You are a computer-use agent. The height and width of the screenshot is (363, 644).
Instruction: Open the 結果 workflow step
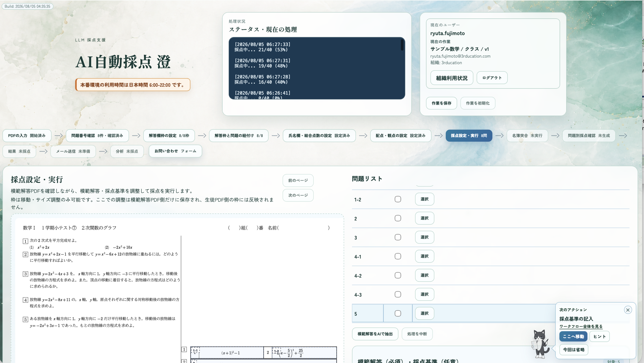(19, 151)
